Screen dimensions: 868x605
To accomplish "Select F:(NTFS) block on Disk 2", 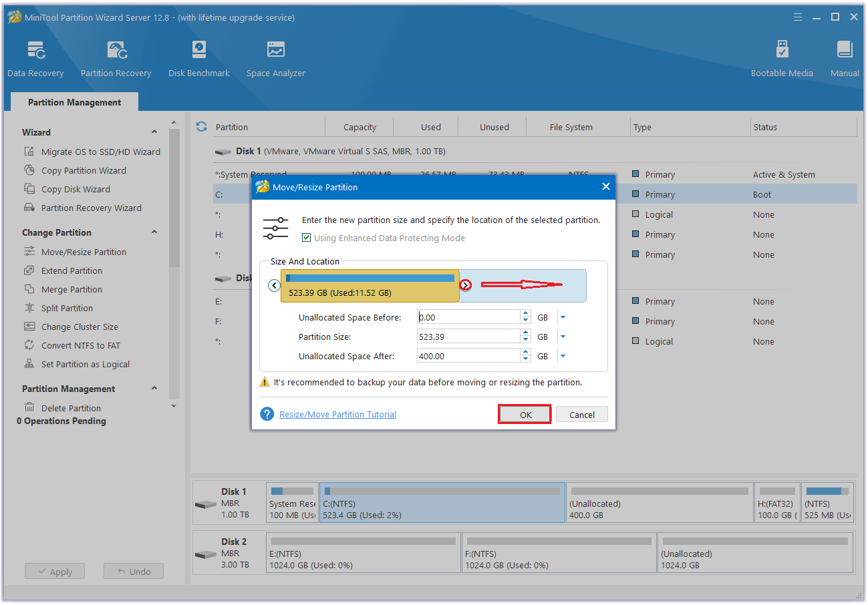I will tap(559, 552).
